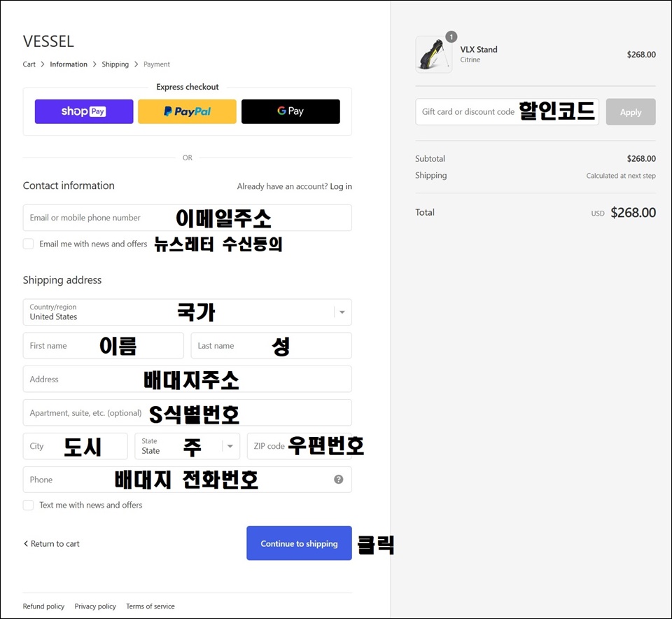The image size is (672, 619).
Task: Click the Gift card or discount code field
Action: pos(507,112)
